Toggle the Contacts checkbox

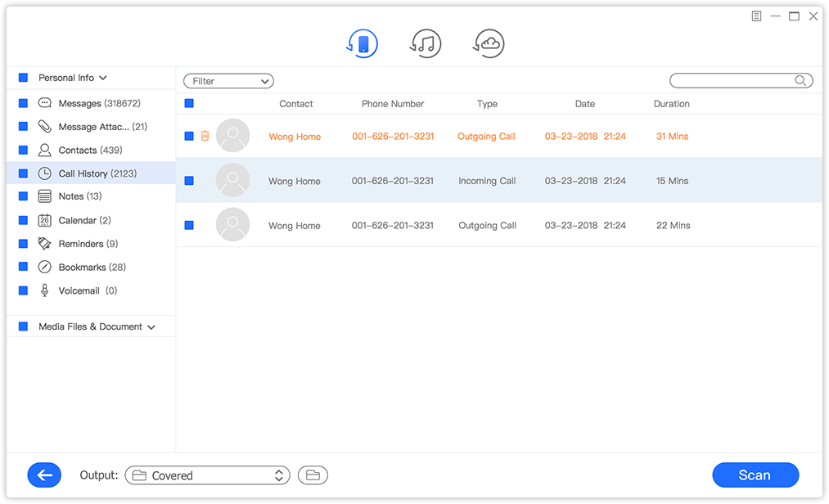tap(23, 151)
